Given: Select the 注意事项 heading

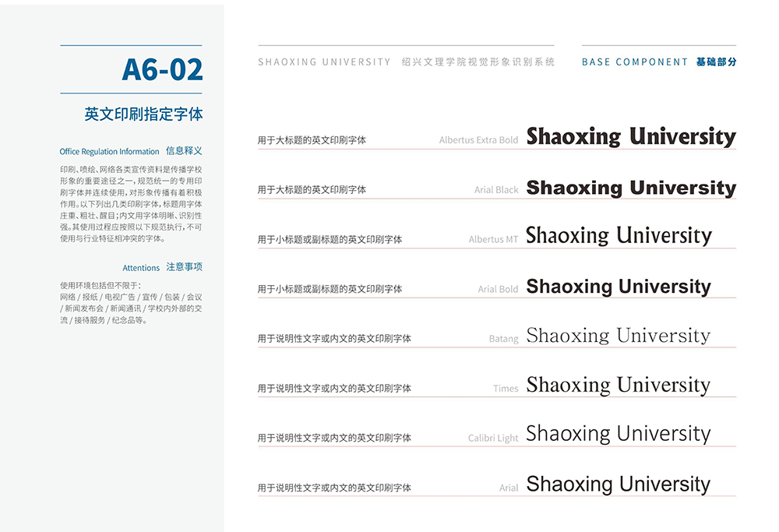Looking at the screenshot, I should (184, 267).
